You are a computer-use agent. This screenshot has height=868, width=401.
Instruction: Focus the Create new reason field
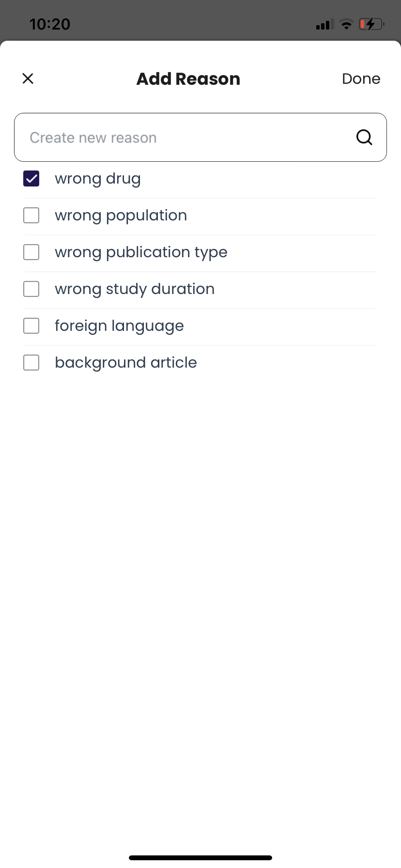tap(200, 137)
